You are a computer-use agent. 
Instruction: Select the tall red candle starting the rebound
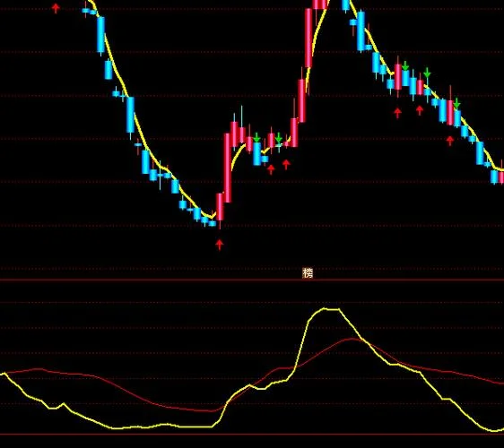pos(228,168)
